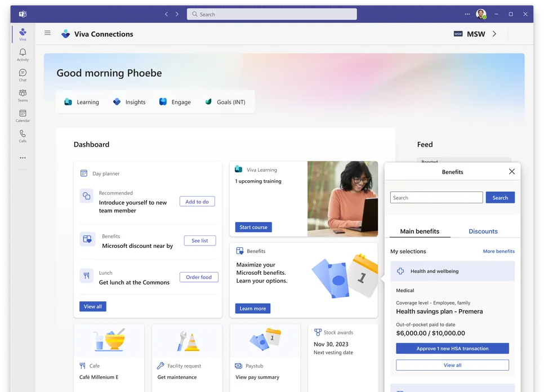544x392 pixels.
Task: Click the Viva Connections logo
Action: point(65,34)
